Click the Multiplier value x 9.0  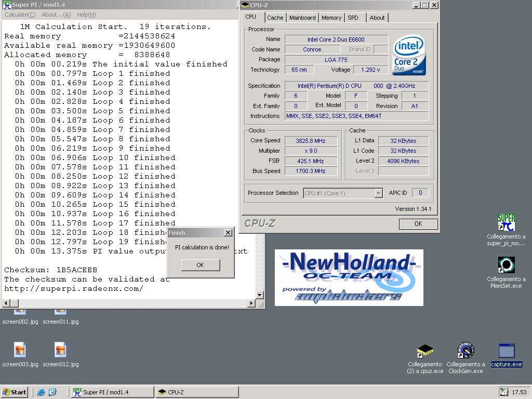311,151
